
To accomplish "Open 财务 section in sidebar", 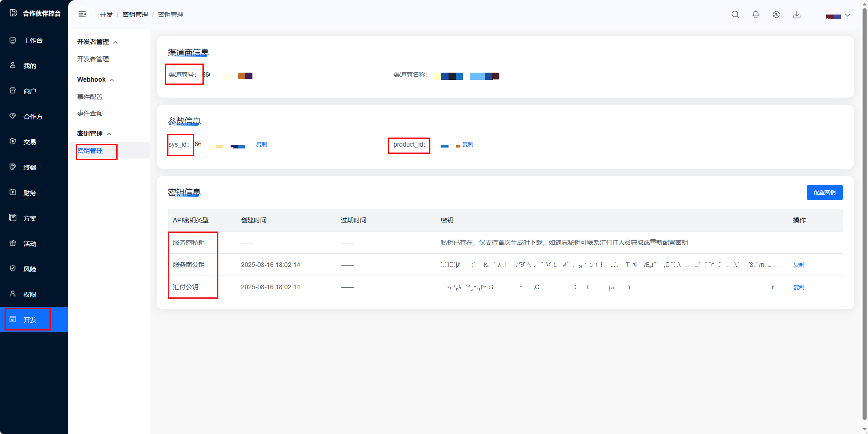I will pos(30,193).
